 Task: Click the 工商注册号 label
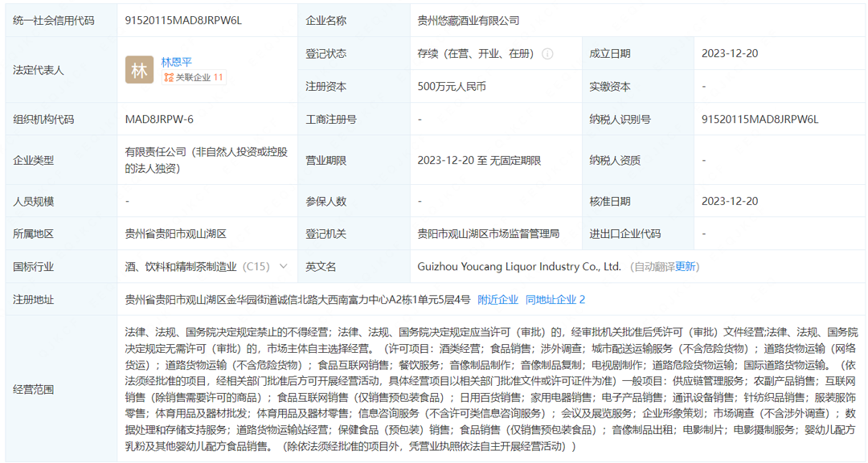click(x=331, y=119)
